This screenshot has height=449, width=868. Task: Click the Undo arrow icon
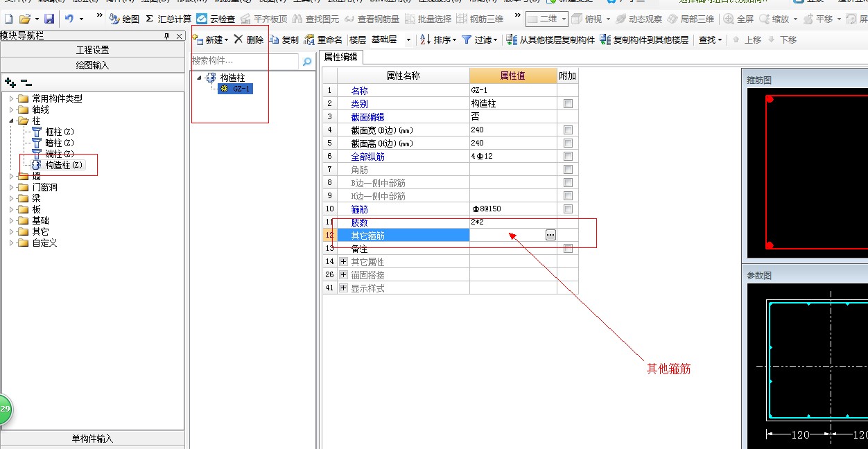pyautogui.click(x=69, y=19)
